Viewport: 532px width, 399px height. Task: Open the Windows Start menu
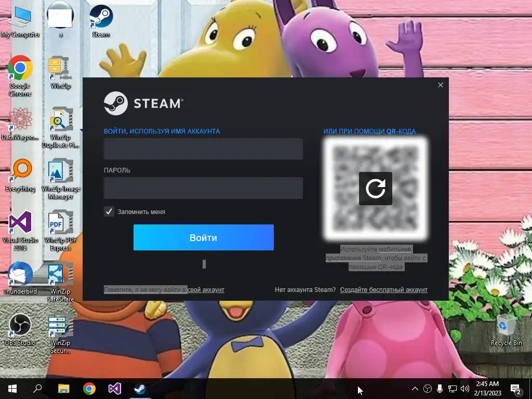click(x=12, y=389)
